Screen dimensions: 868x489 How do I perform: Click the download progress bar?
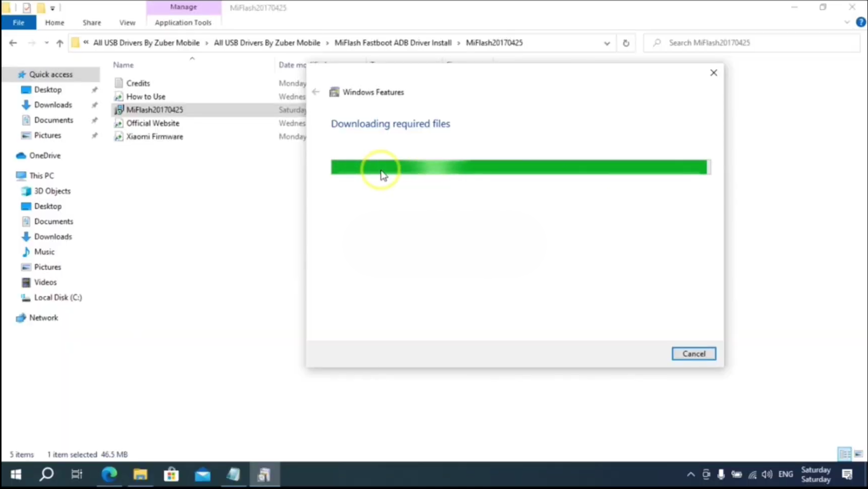519,167
